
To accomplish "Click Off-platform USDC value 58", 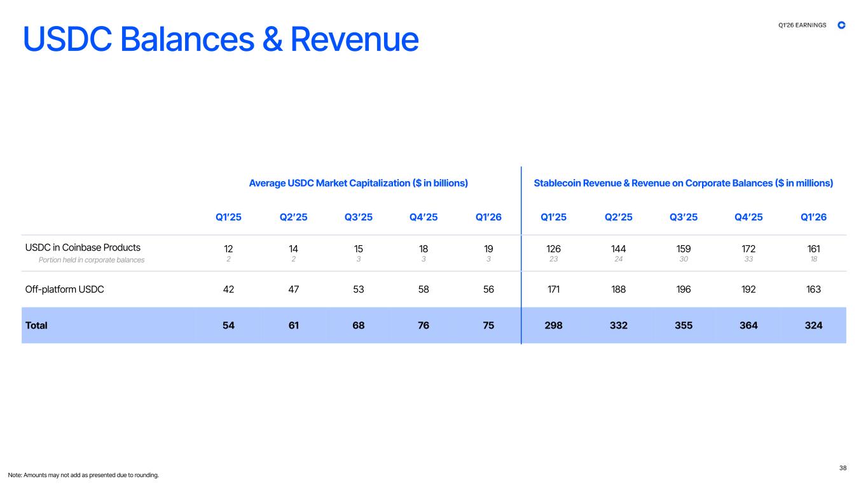I will [424, 289].
